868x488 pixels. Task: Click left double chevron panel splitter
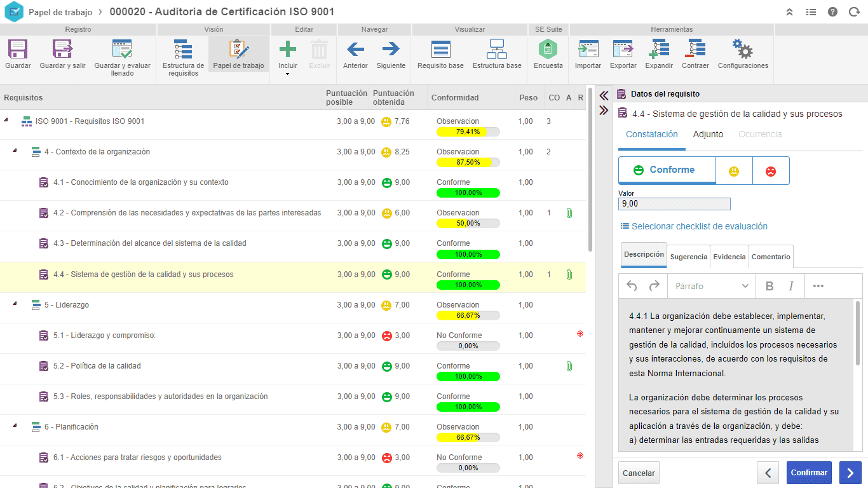pyautogui.click(x=604, y=96)
